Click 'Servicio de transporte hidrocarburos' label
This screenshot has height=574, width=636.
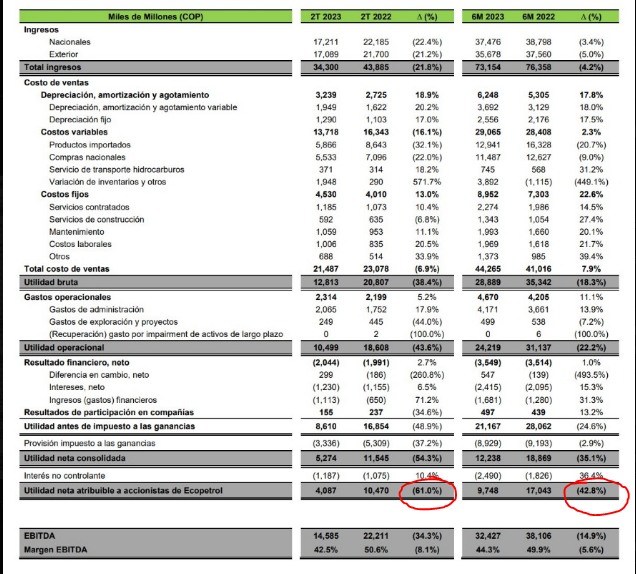(x=117, y=169)
